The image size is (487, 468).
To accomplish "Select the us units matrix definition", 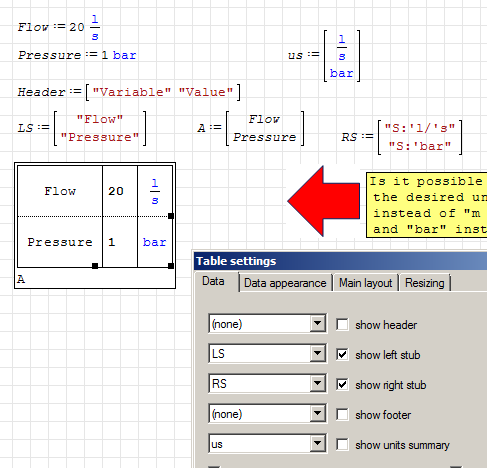I will tap(324, 56).
